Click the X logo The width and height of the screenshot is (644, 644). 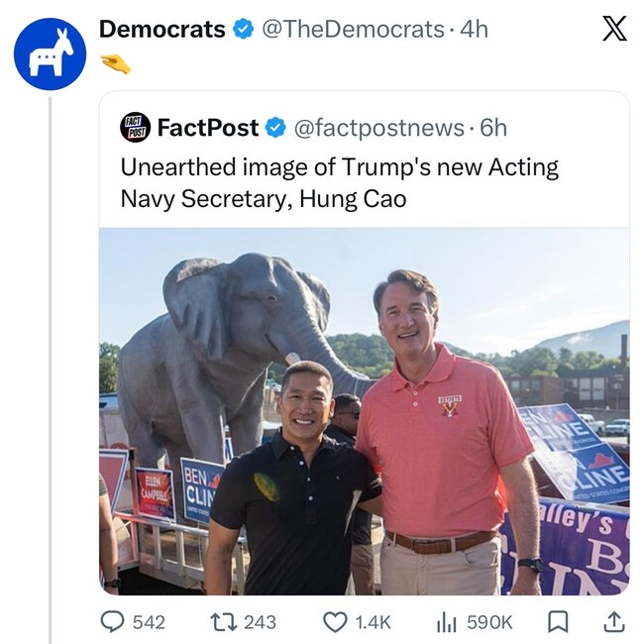pyautogui.click(x=614, y=30)
